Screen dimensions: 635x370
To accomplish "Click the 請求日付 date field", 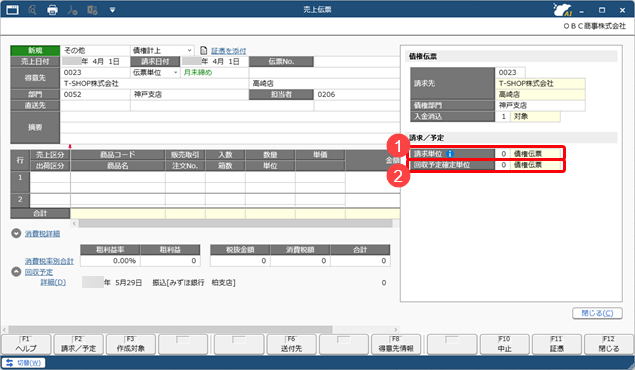I will pos(215,62).
